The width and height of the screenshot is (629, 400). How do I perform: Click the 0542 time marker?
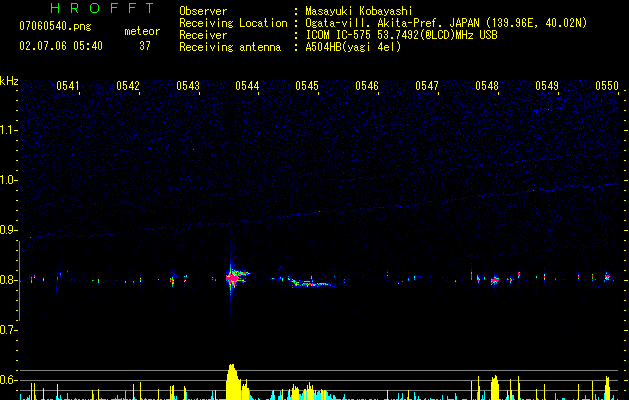click(128, 86)
